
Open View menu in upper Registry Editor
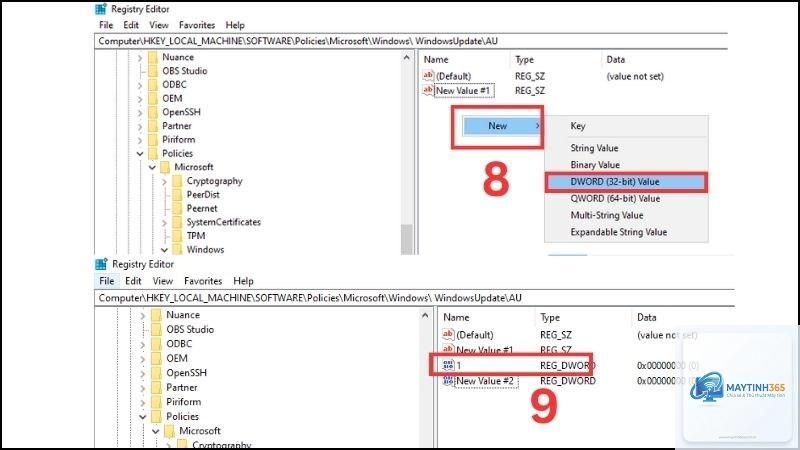point(159,25)
